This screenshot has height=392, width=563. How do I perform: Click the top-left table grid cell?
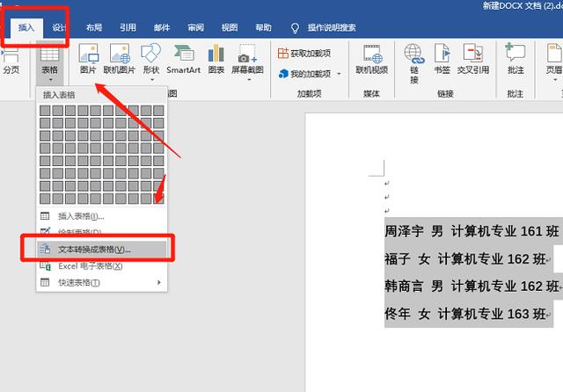coord(45,111)
